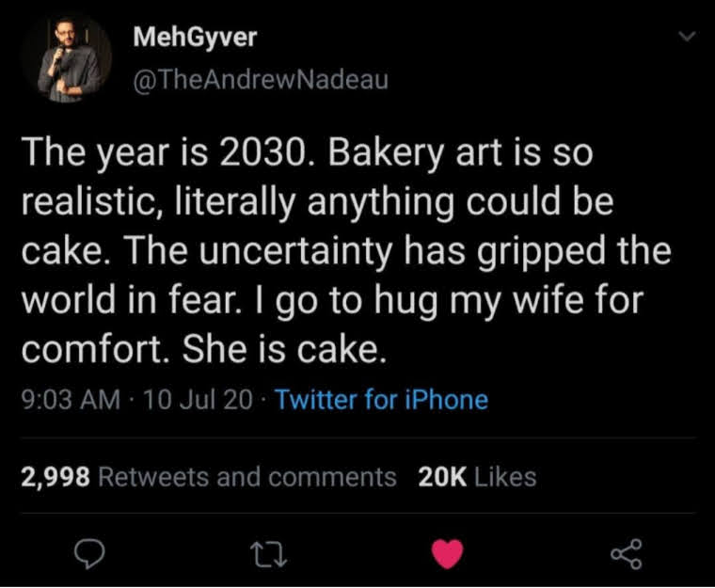Open the share icon menu

click(627, 554)
